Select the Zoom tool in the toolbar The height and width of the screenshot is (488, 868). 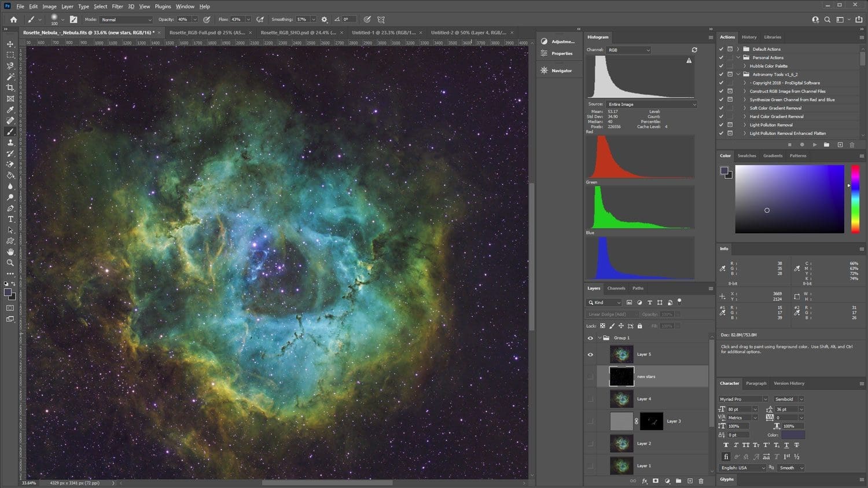pos(10,263)
